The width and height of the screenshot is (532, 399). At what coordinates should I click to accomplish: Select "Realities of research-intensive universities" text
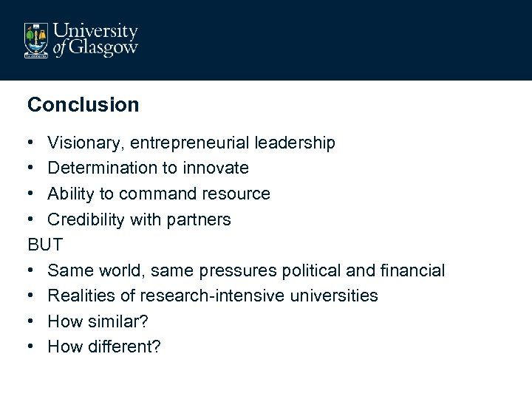pos(213,296)
